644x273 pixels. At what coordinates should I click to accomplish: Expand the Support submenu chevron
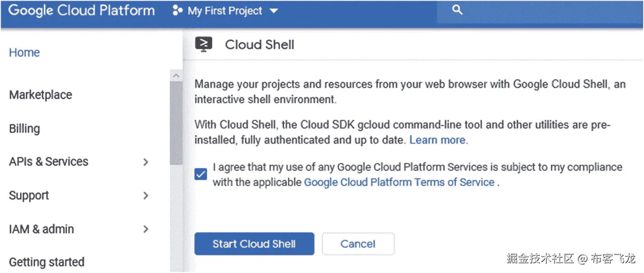(146, 196)
